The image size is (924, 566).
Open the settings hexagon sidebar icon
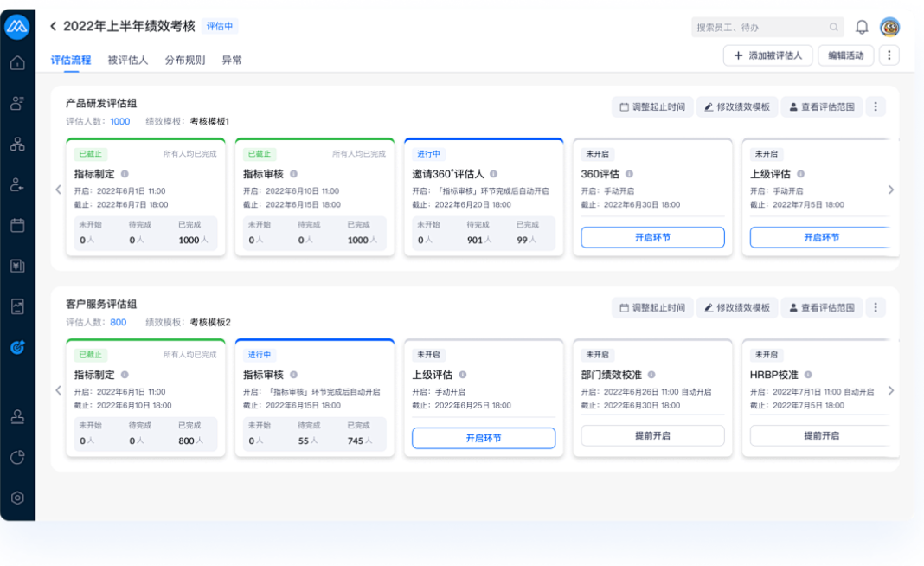[17, 498]
